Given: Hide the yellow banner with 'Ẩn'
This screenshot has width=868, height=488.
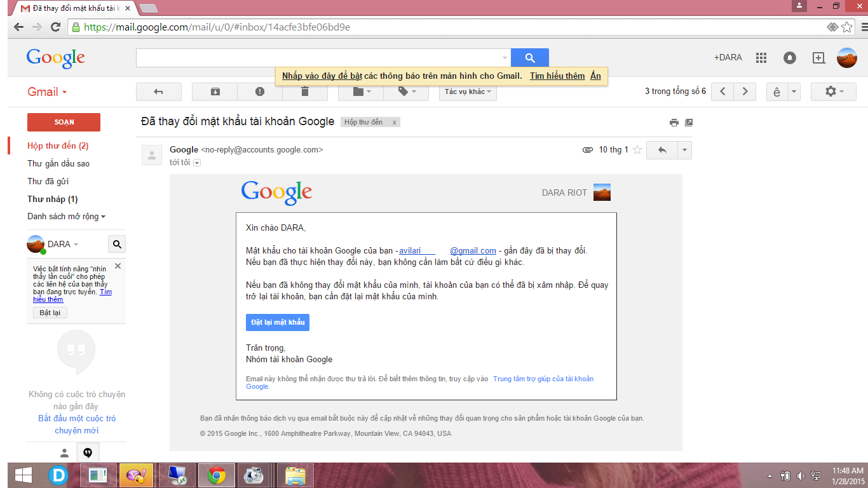Looking at the screenshot, I should tap(595, 76).
